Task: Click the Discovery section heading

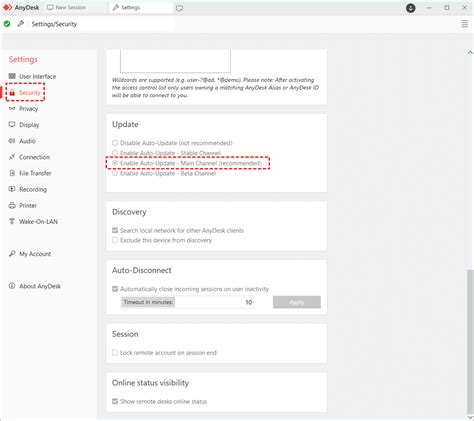Action: coord(129,212)
